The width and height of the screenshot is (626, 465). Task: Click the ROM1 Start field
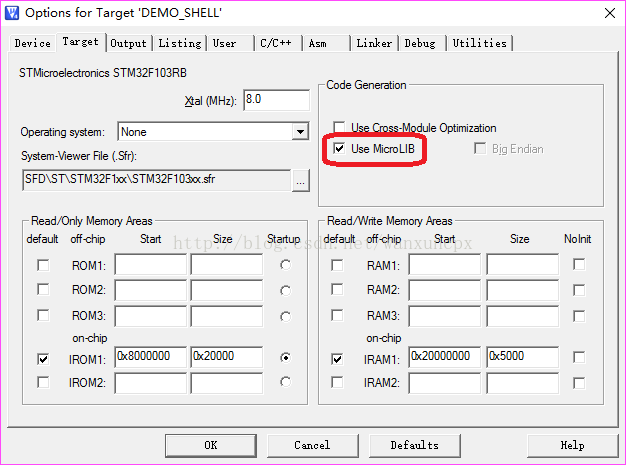(151, 264)
